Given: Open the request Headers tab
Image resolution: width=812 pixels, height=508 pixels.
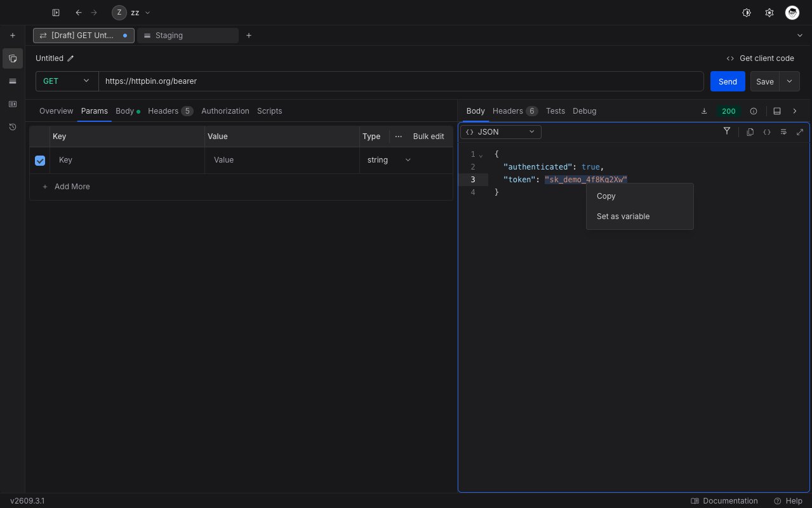Looking at the screenshot, I should coord(170,111).
